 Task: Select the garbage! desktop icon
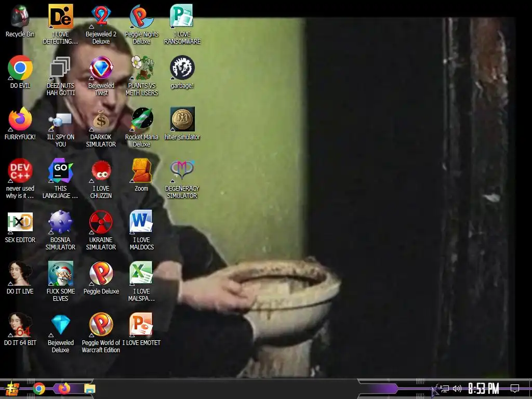pos(182,68)
